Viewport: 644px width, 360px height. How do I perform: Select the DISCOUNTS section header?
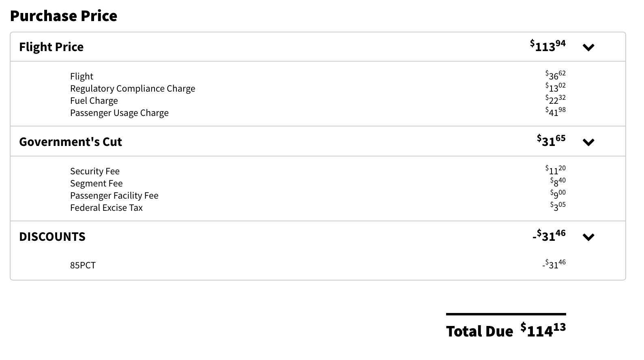coord(53,236)
